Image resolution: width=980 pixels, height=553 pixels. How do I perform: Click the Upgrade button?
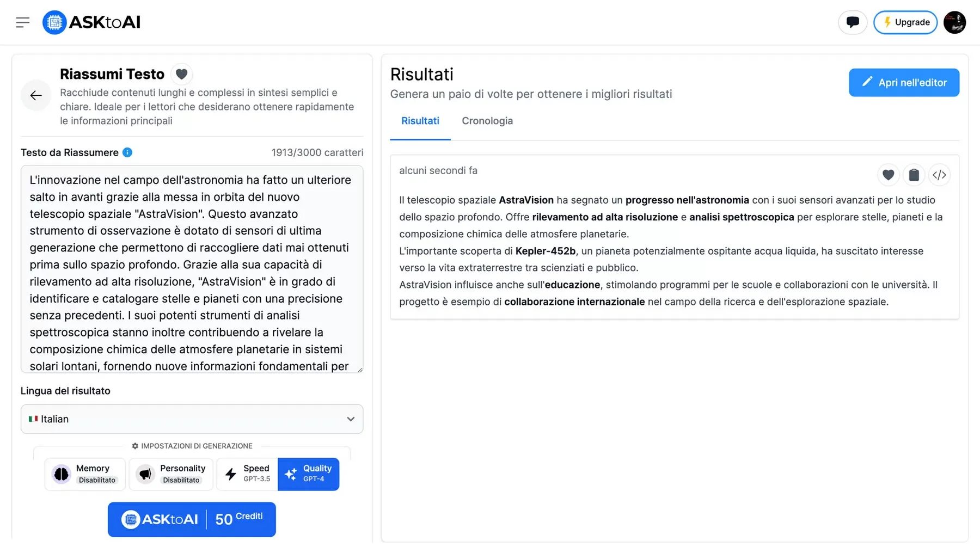tap(905, 22)
